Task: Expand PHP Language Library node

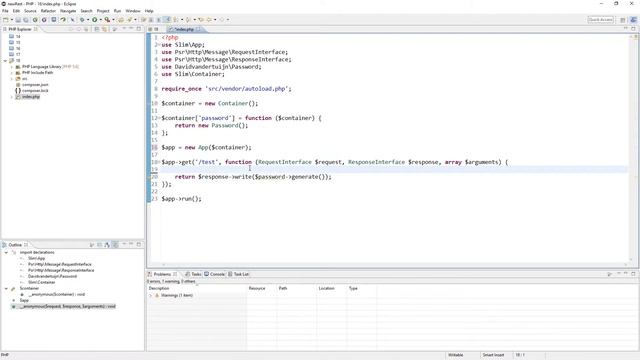Action: [11, 67]
